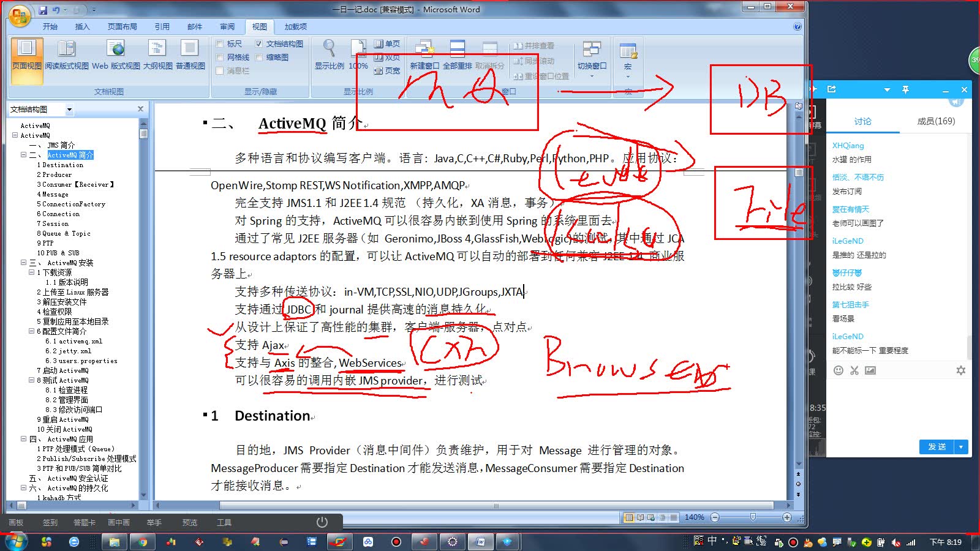Click zoom out minus button
Image resolution: width=980 pixels, height=551 pixels.
715,517
